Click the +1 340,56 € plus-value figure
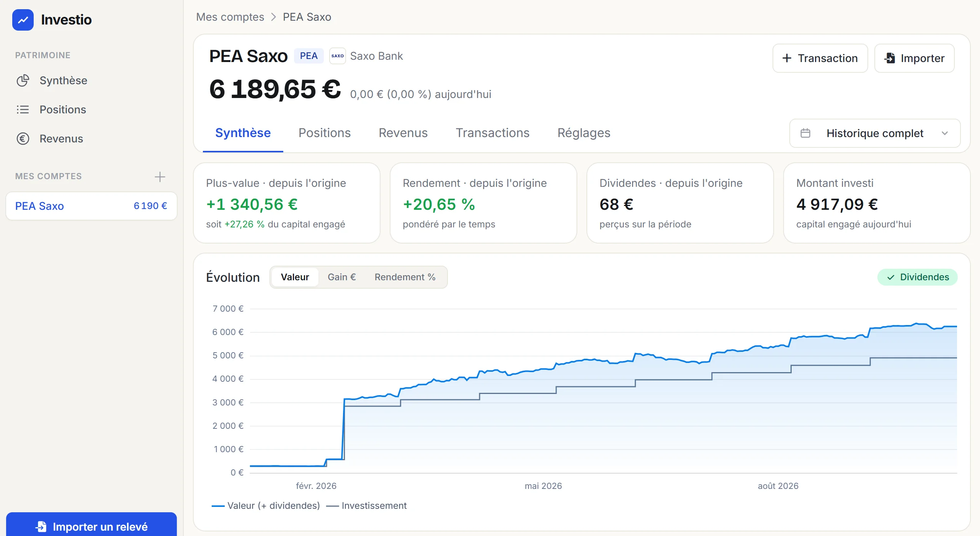Image resolution: width=980 pixels, height=536 pixels. point(252,204)
